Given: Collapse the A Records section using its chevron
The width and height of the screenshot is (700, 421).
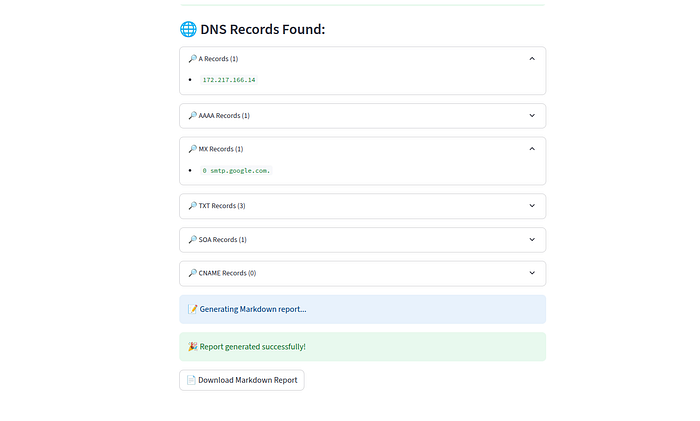Looking at the screenshot, I should [x=532, y=59].
